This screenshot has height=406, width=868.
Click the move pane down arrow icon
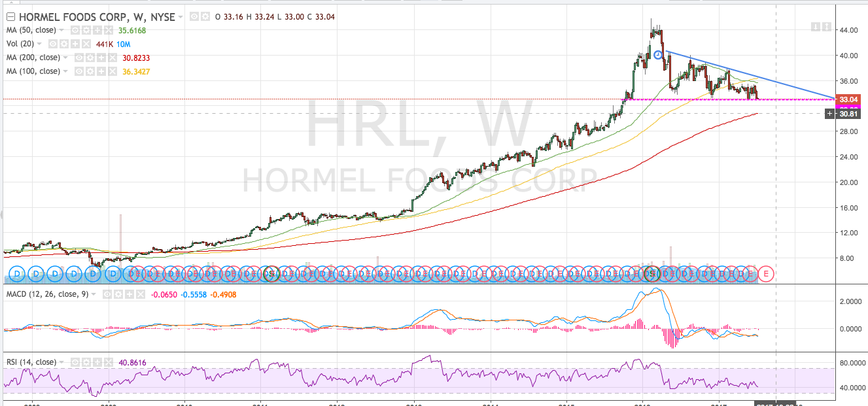click(815, 27)
